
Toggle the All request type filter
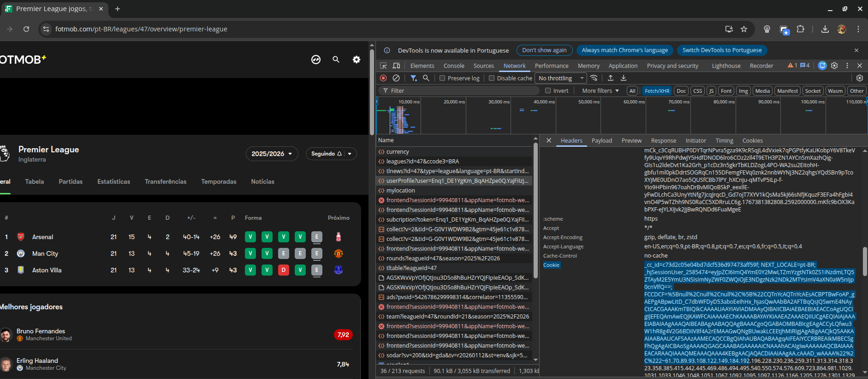632,91
